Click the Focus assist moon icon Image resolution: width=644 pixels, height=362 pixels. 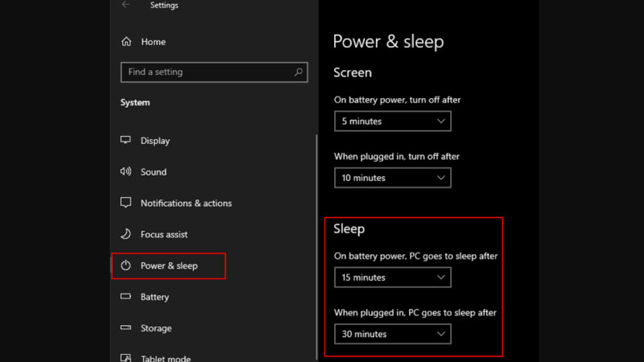pos(126,234)
